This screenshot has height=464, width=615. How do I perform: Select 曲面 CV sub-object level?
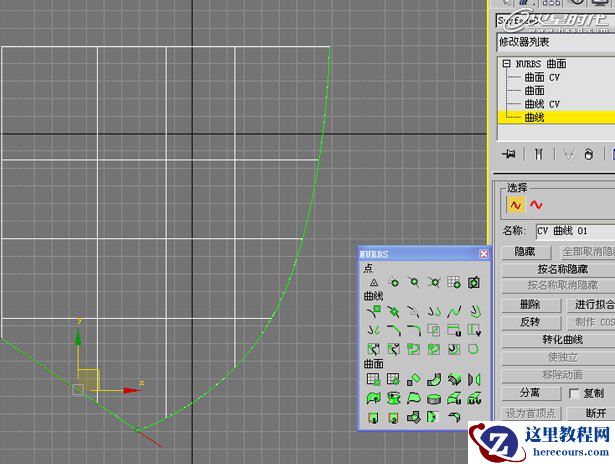pyautogui.click(x=542, y=77)
